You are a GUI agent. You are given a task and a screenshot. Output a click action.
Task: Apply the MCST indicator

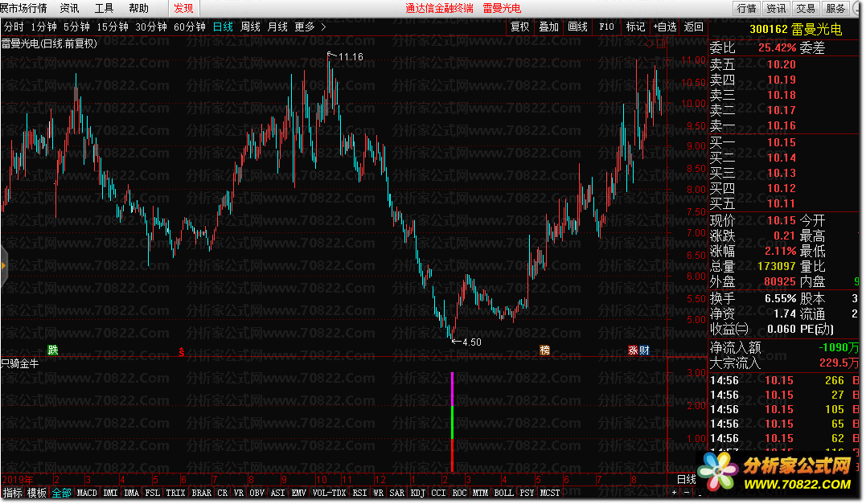550,493
